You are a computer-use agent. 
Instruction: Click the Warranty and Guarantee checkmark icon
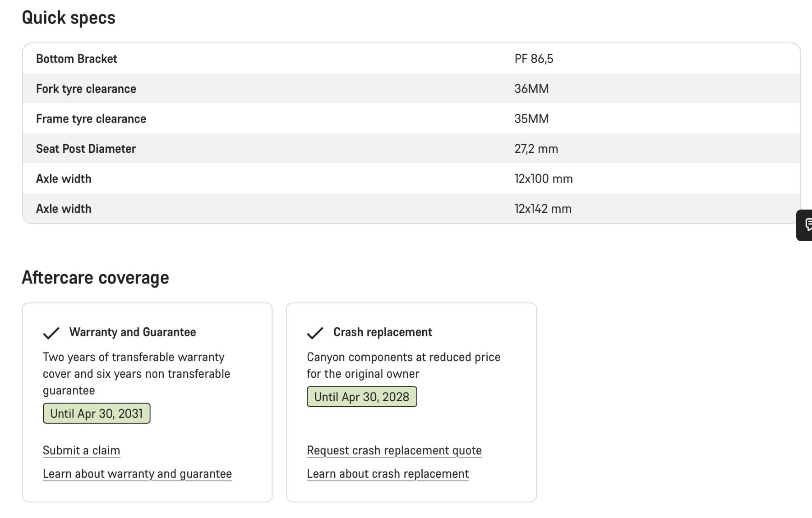coord(51,333)
